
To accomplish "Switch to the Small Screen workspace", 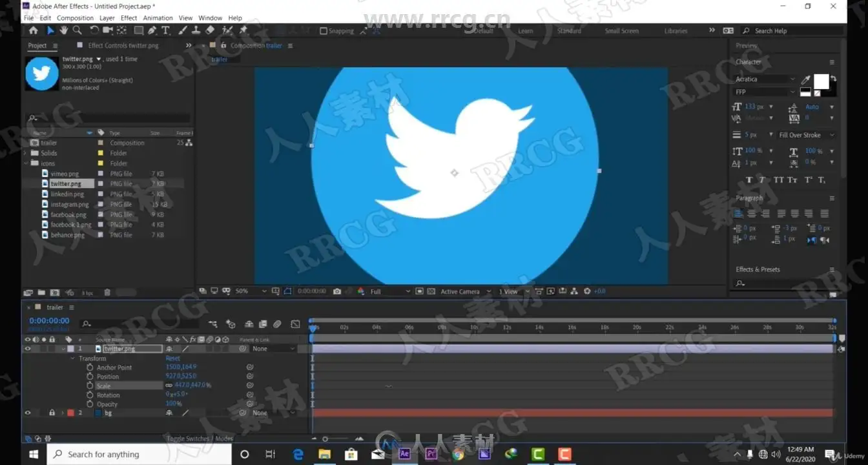I will pyautogui.click(x=622, y=31).
